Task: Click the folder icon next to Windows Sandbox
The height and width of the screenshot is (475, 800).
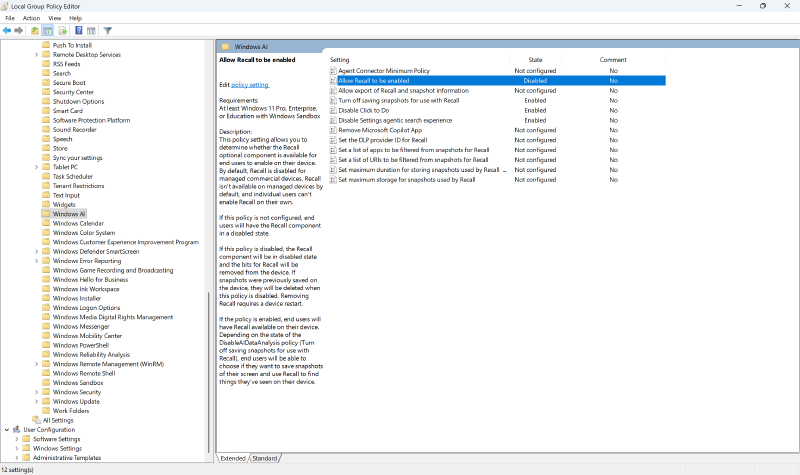Action: tap(46, 382)
